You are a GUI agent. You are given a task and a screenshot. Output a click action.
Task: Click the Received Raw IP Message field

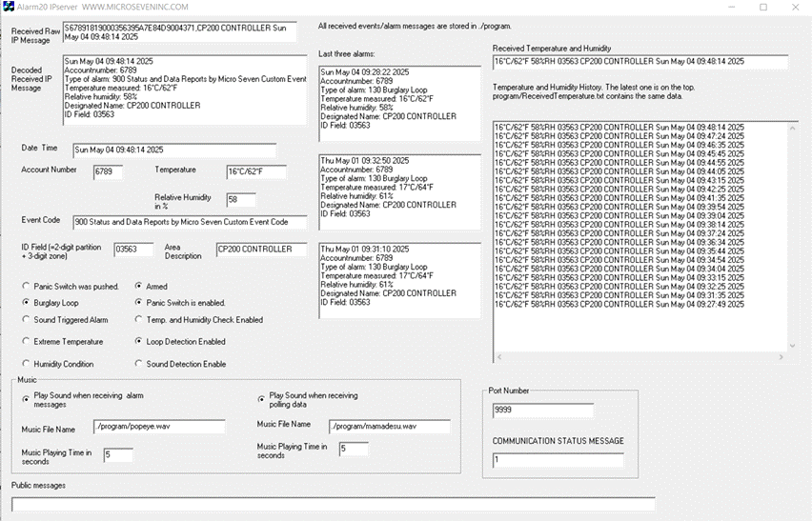(x=180, y=32)
